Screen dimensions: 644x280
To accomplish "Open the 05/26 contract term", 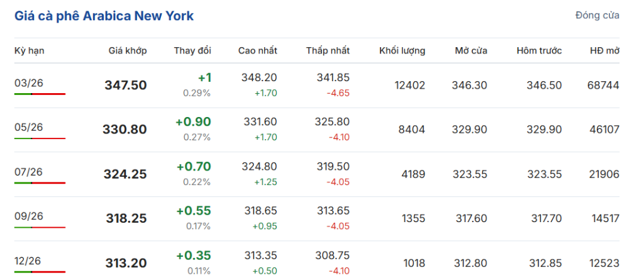I will pos(29,127).
